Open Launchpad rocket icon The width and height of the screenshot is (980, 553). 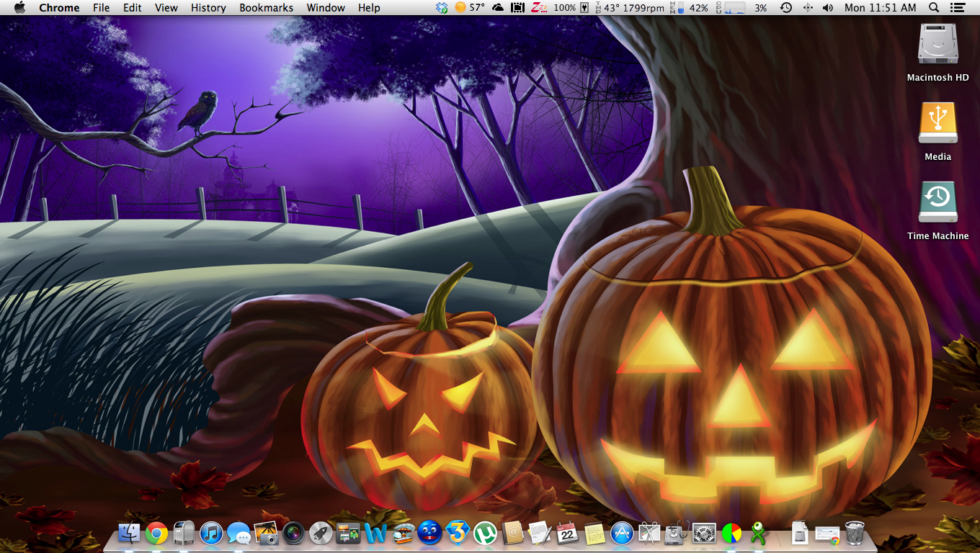pos(321,534)
